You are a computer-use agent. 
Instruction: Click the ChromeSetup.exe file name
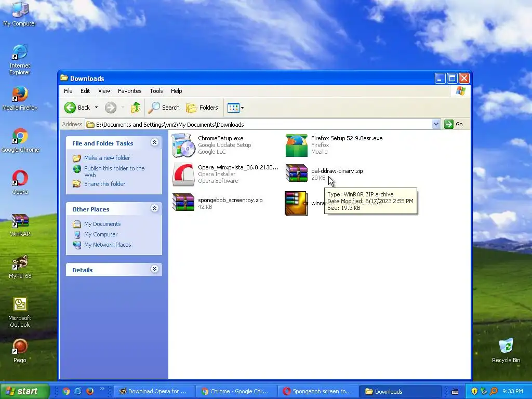click(x=220, y=138)
